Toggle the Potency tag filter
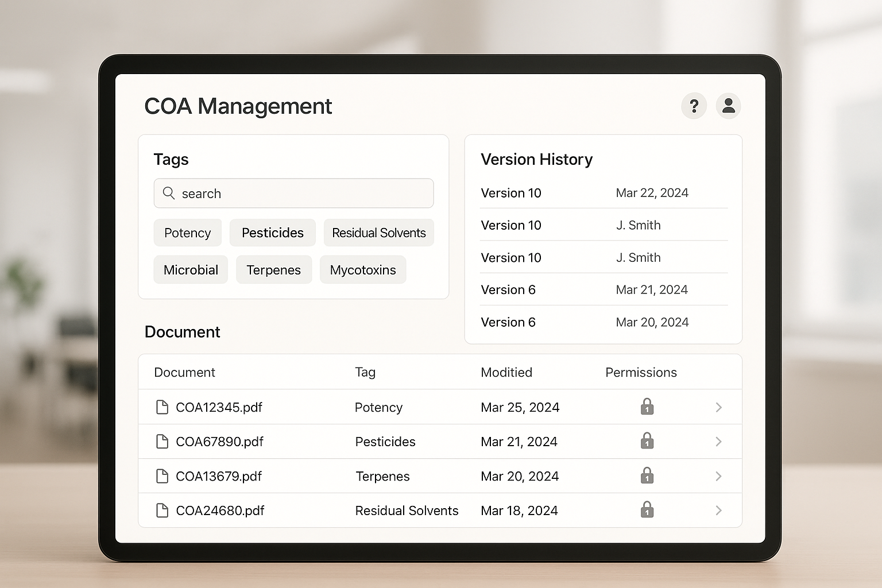 (187, 233)
